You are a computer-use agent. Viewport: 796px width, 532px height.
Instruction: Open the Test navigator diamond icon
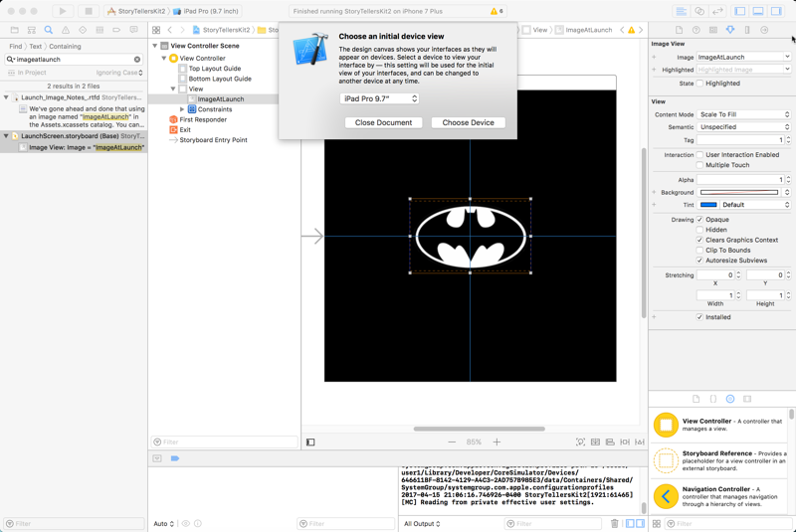pos(83,30)
